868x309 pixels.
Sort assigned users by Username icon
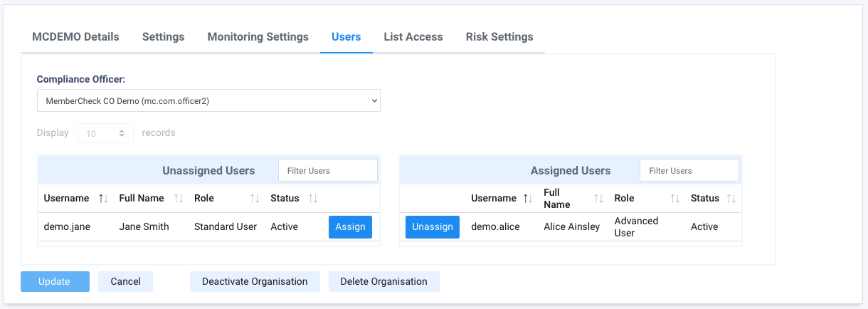tap(527, 199)
